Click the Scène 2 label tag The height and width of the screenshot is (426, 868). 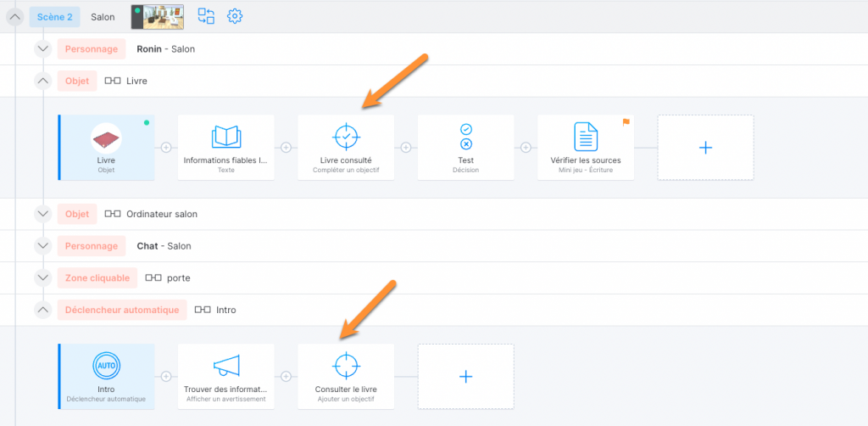pos(55,17)
